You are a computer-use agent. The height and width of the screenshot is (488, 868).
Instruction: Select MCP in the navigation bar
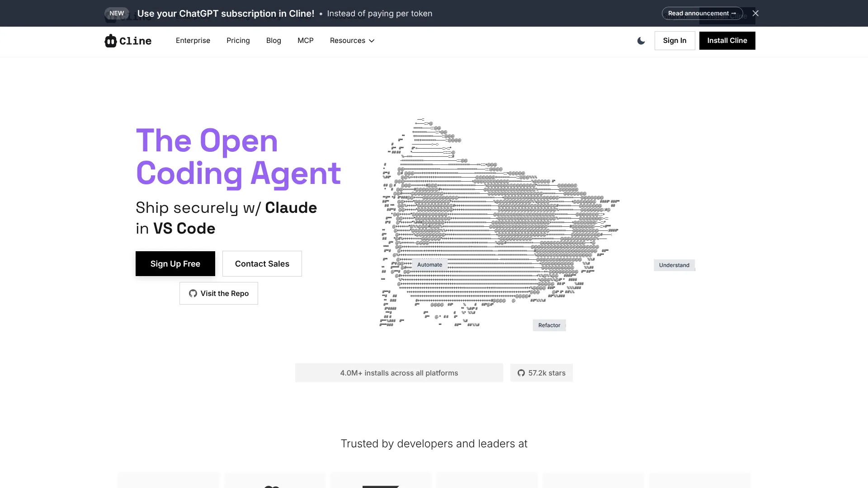click(x=306, y=41)
